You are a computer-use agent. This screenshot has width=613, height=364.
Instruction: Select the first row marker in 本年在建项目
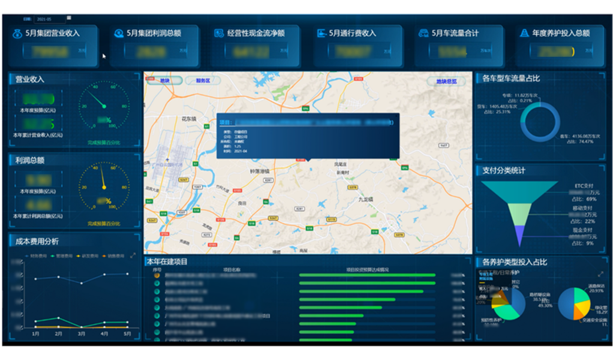point(157,276)
